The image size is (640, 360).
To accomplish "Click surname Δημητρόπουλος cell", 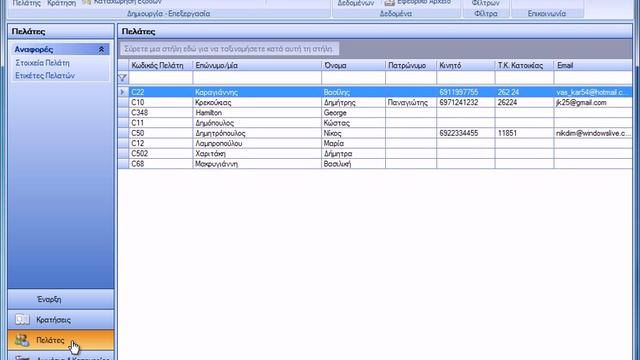I will coord(257,133).
